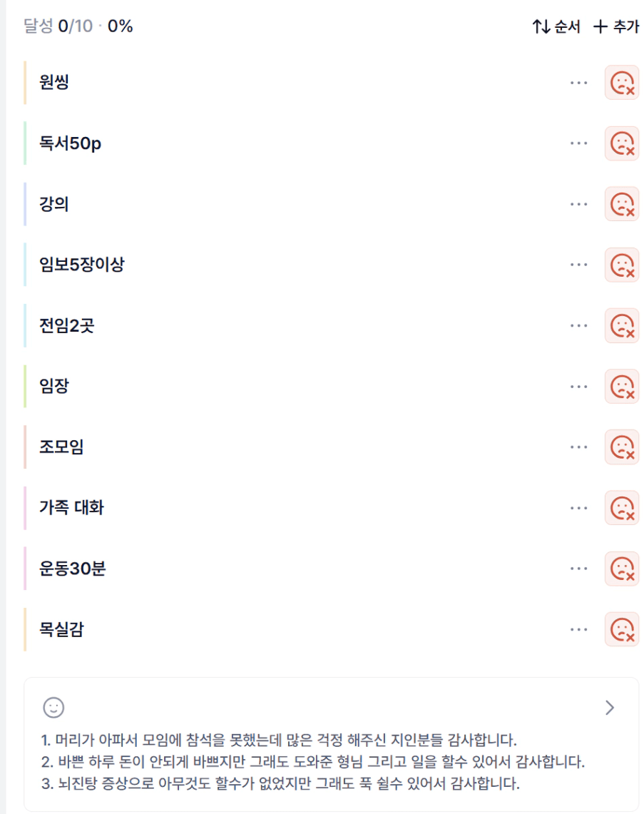Click the sad-face icon beside 임보5장이상
Image resolution: width=644 pixels, height=814 pixels.
pos(621,265)
